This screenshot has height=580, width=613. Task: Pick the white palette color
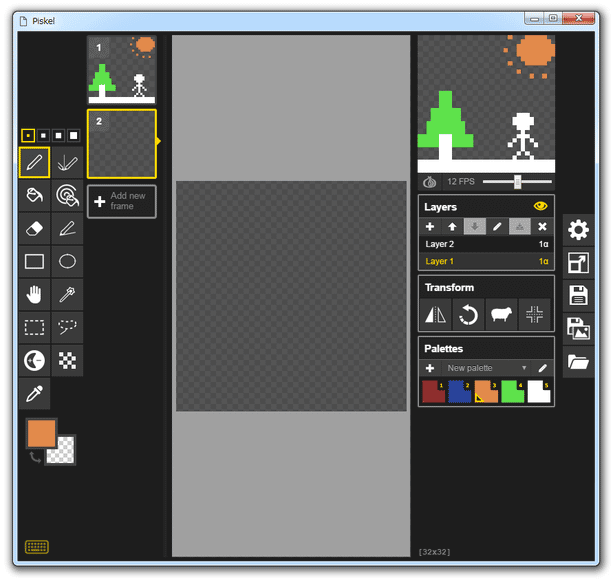click(539, 392)
